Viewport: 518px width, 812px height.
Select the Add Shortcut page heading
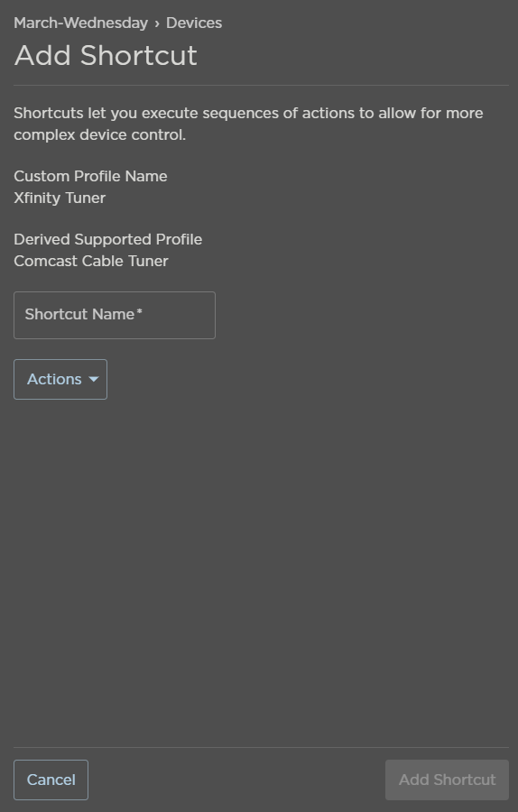(x=106, y=55)
